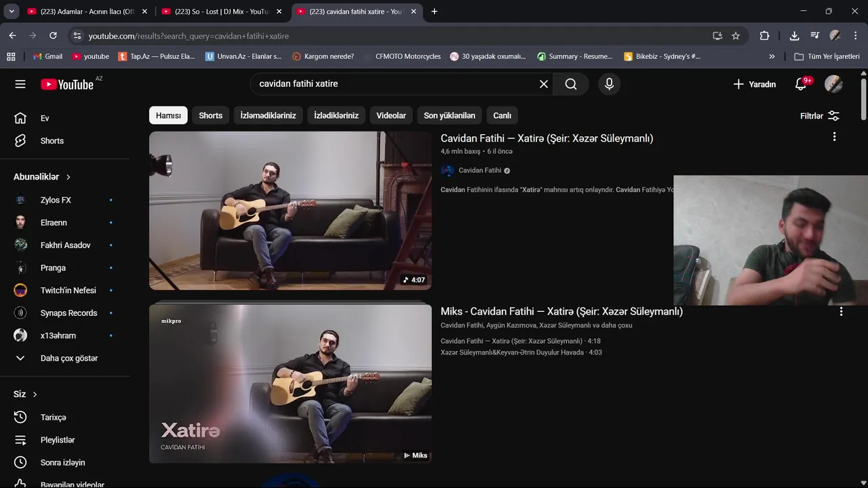Select the Hamısı filter chip
This screenshot has width=868, height=488.
click(x=168, y=116)
